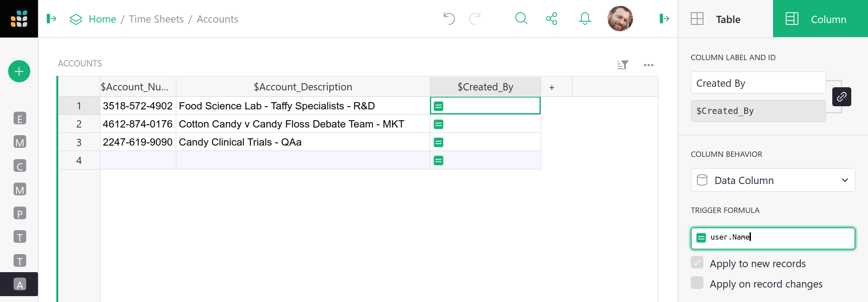Collapse the left side panel
868x302 pixels.
click(x=52, y=19)
